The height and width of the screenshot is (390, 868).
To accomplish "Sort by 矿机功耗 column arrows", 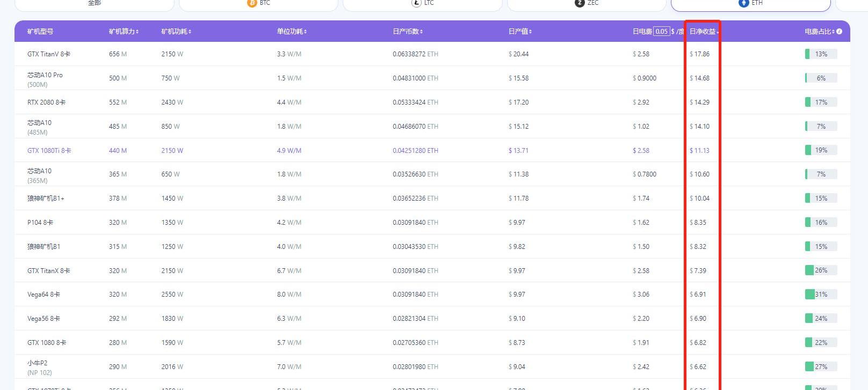I will click(x=190, y=32).
